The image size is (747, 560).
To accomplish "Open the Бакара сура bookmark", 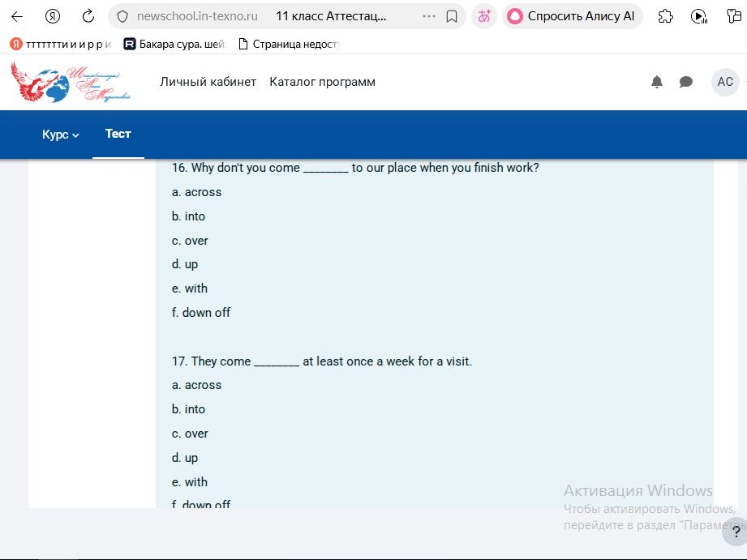I will (x=174, y=45).
